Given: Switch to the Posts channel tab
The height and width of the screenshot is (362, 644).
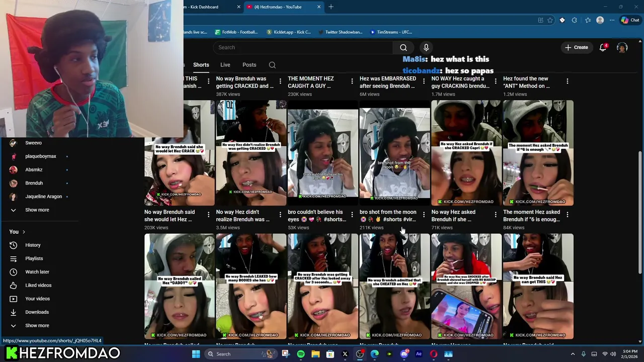Looking at the screenshot, I should click(x=249, y=65).
